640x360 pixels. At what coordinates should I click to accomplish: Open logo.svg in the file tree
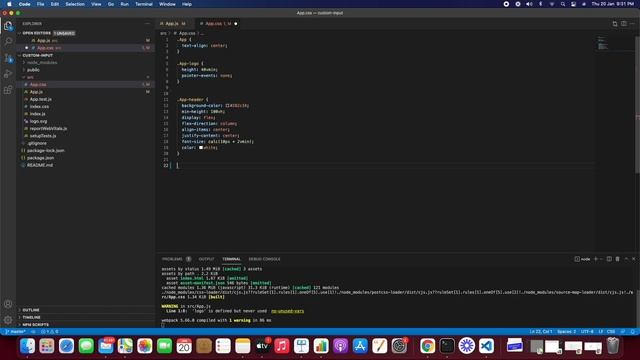[38, 121]
